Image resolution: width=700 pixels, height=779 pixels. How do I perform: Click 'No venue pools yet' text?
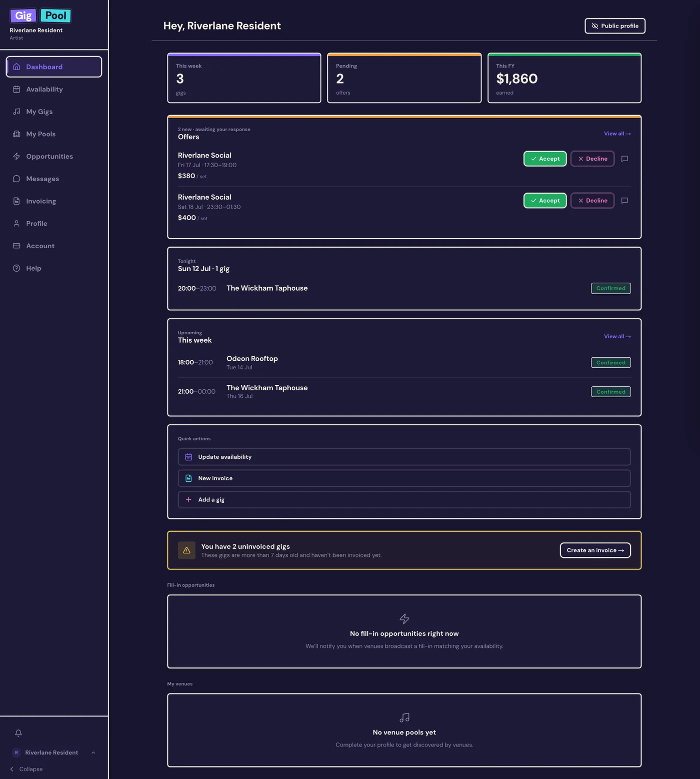404,732
